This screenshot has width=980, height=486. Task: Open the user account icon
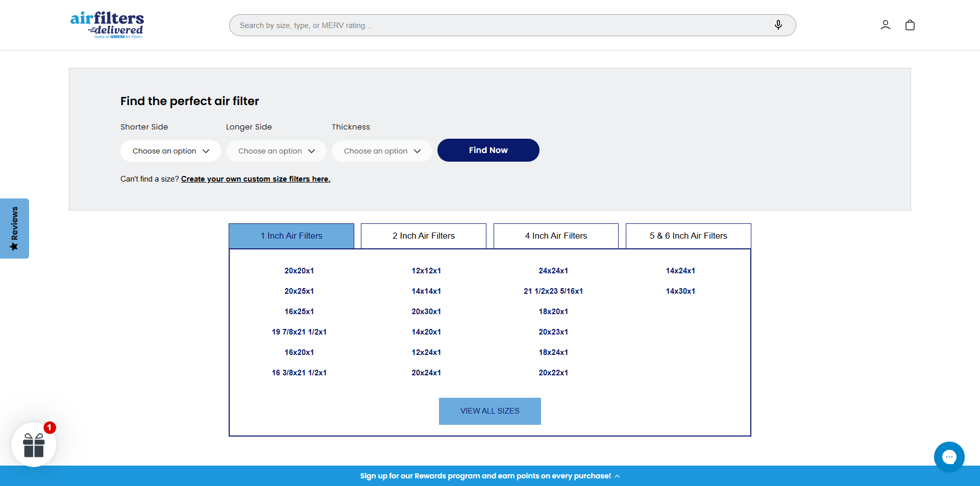[x=885, y=25]
